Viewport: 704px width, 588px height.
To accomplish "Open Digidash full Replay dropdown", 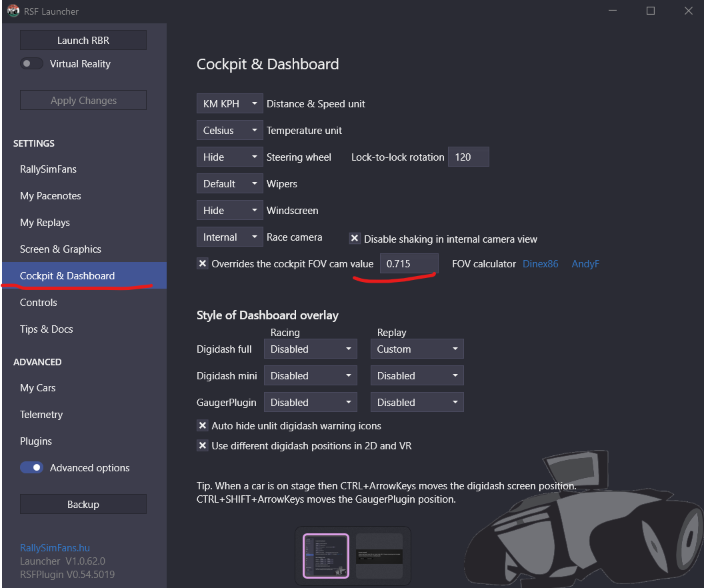I will tap(417, 349).
